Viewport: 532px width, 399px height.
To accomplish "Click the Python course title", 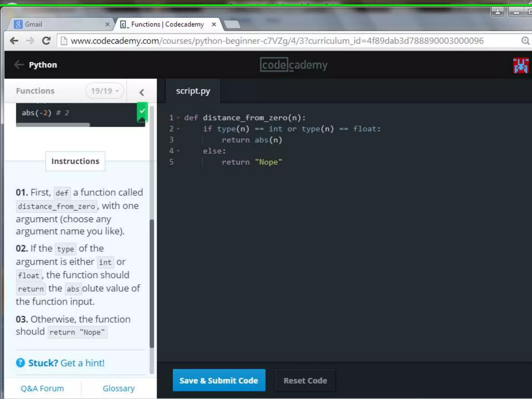I will [43, 65].
